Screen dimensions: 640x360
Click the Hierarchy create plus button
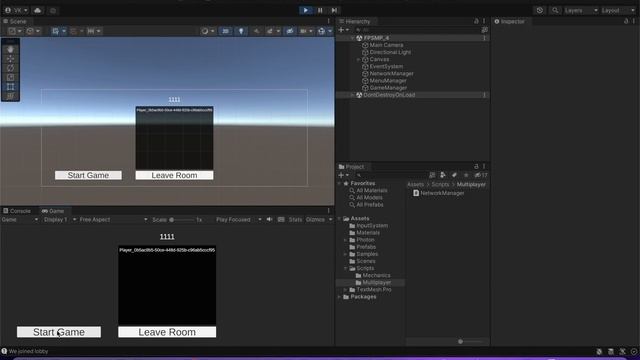(x=343, y=30)
